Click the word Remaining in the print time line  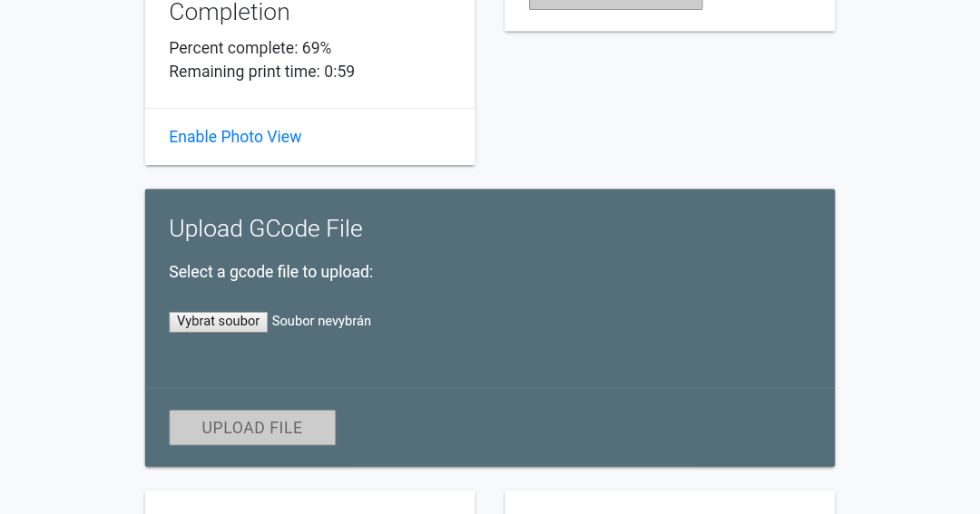[x=206, y=72]
